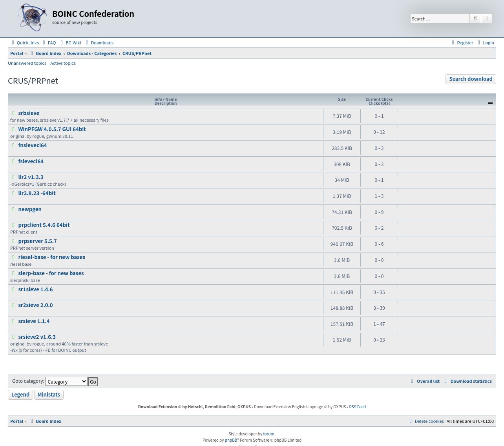
Task: Click the Legend button
Action: click(20, 395)
